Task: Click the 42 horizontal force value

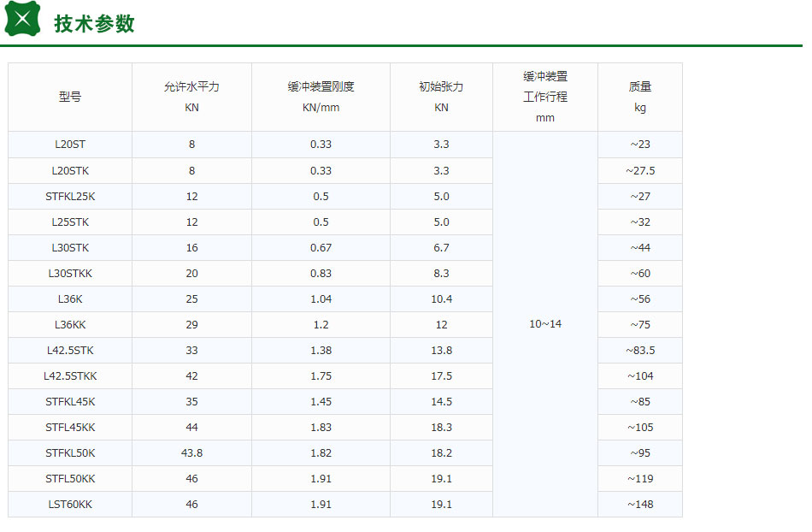Action: (x=191, y=376)
